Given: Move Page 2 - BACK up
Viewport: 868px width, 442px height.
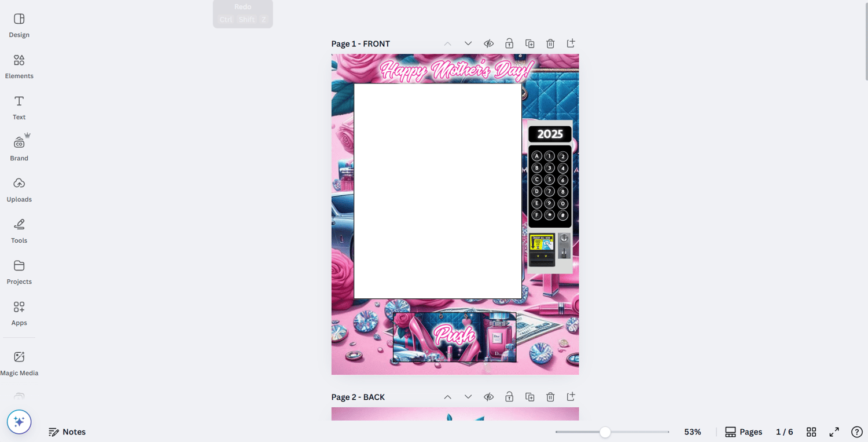Looking at the screenshot, I should [x=447, y=397].
